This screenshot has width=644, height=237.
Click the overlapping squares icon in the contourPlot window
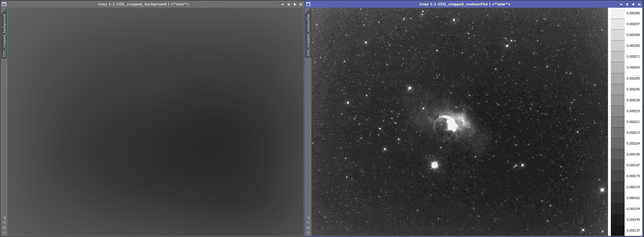[x=308, y=228]
